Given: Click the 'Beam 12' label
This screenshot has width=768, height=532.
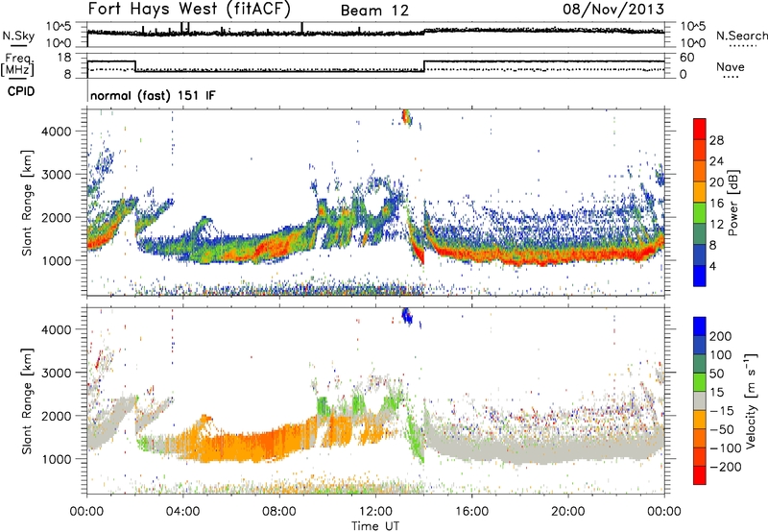Looking at the screenshot, I should tap(374, 11).
